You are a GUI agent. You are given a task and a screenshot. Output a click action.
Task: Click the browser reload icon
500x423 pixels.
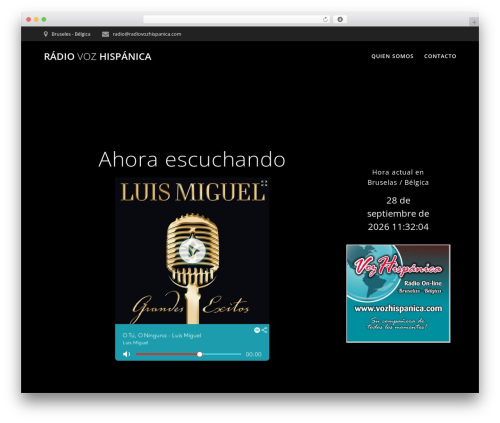[325, 19]
